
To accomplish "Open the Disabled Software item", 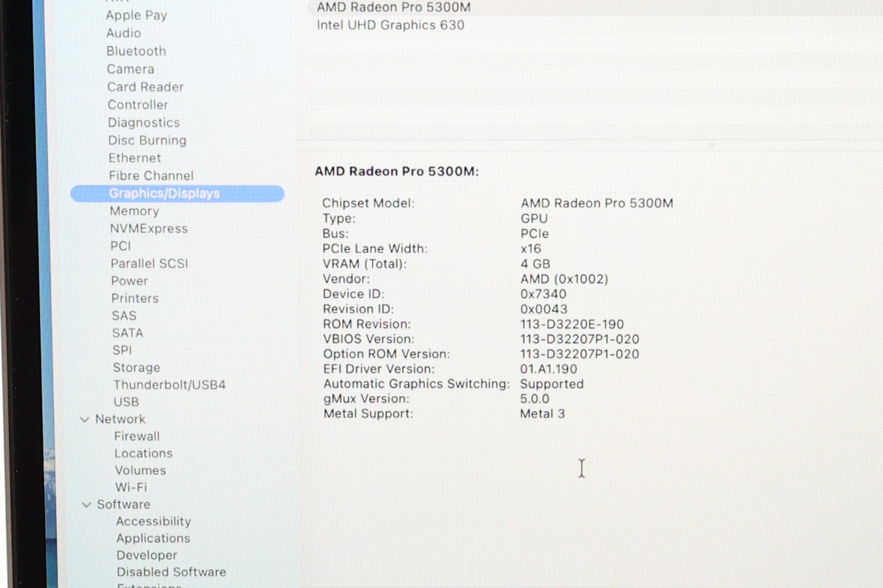I will point(171,572).
